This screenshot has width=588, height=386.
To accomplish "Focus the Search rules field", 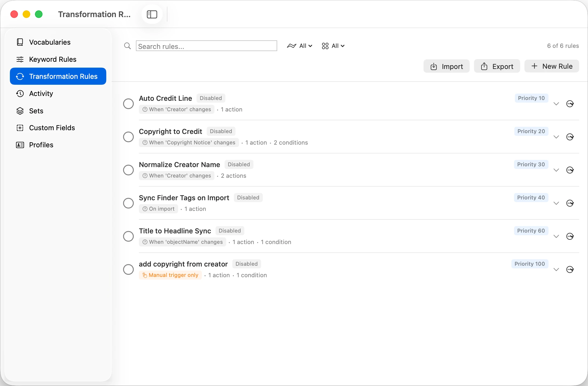I will (x=206, y=46).
